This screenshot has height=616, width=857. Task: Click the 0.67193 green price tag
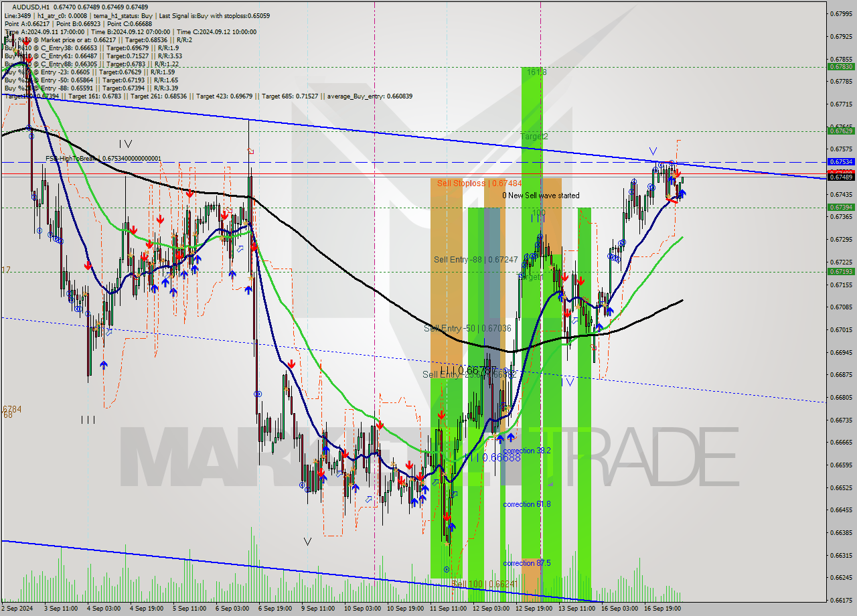pyautogui.click(x=841, y=272)
